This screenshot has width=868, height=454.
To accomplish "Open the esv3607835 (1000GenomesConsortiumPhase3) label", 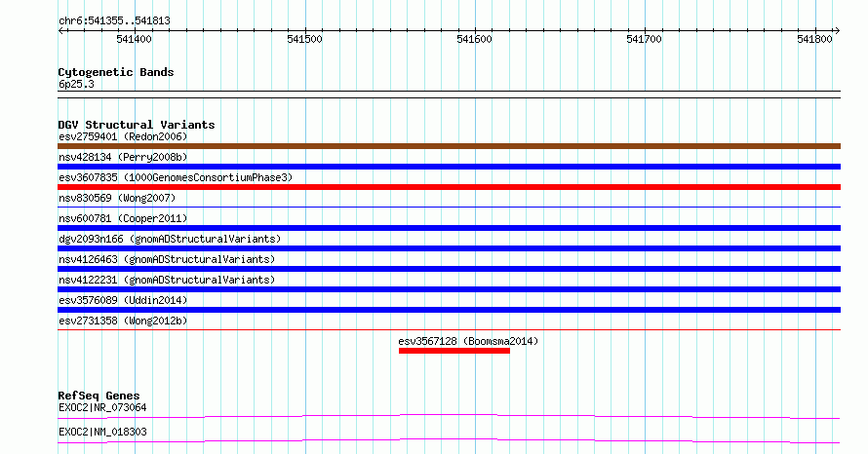I will (176, 177).
